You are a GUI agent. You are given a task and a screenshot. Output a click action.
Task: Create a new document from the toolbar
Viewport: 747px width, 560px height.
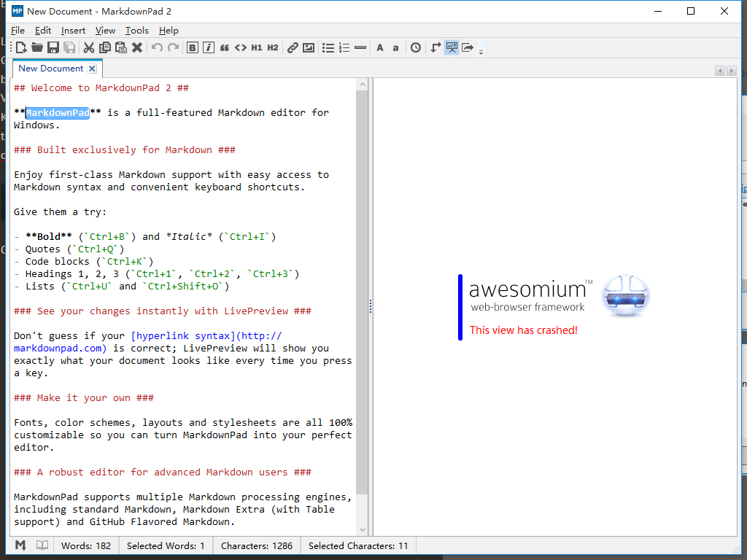pyautogui.click(x=21, y=47)
